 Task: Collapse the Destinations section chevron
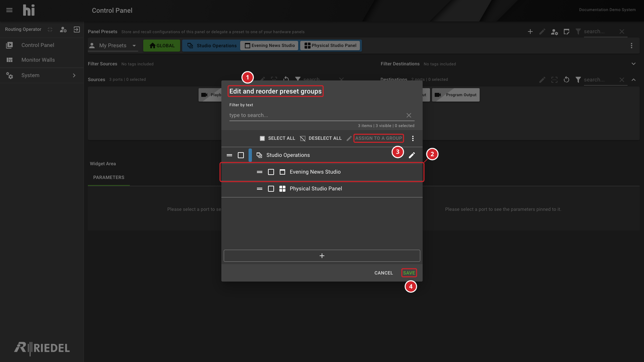coord(634,80)
